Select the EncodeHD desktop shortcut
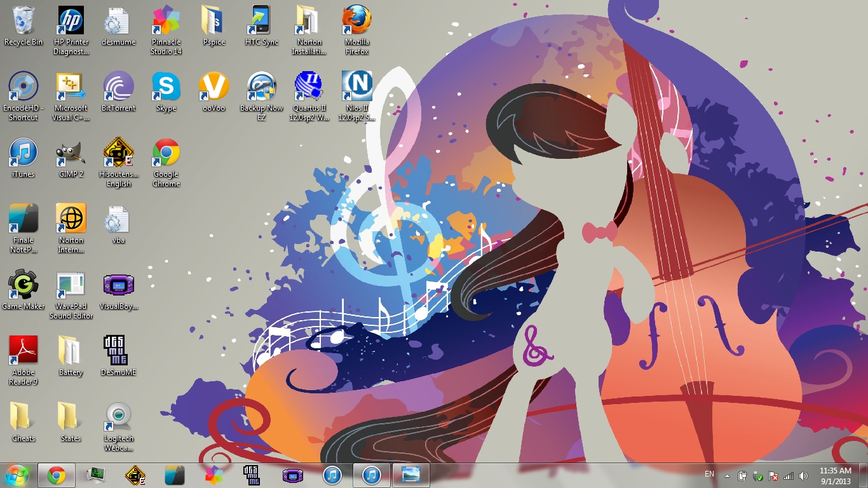Image resolution: width=868 pixels, height=488 pixels. click(24, 96)
